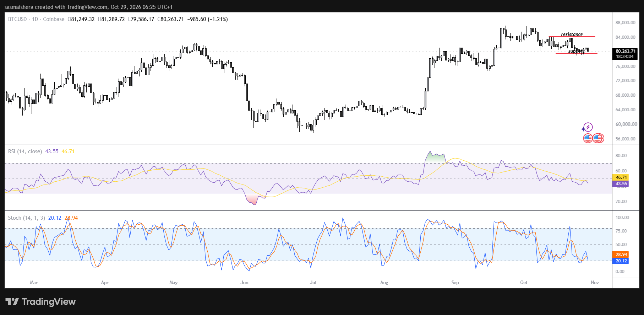Click the support label on the chart
The height and width of the screenshot is (315, 644).
point(576,51)
